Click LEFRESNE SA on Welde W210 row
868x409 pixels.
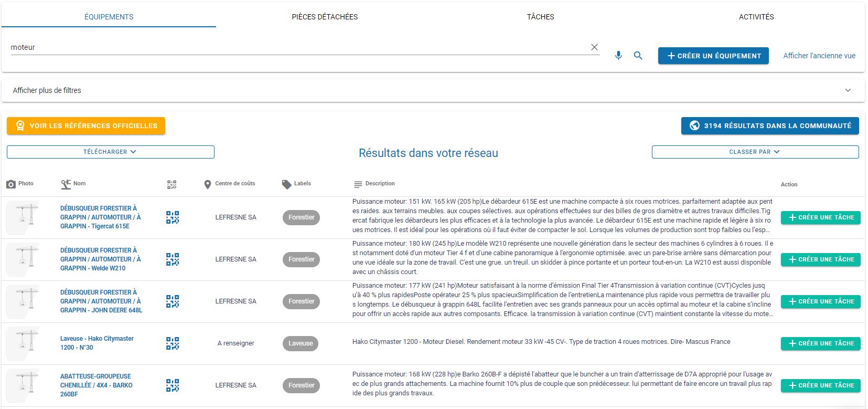[236, 259]
